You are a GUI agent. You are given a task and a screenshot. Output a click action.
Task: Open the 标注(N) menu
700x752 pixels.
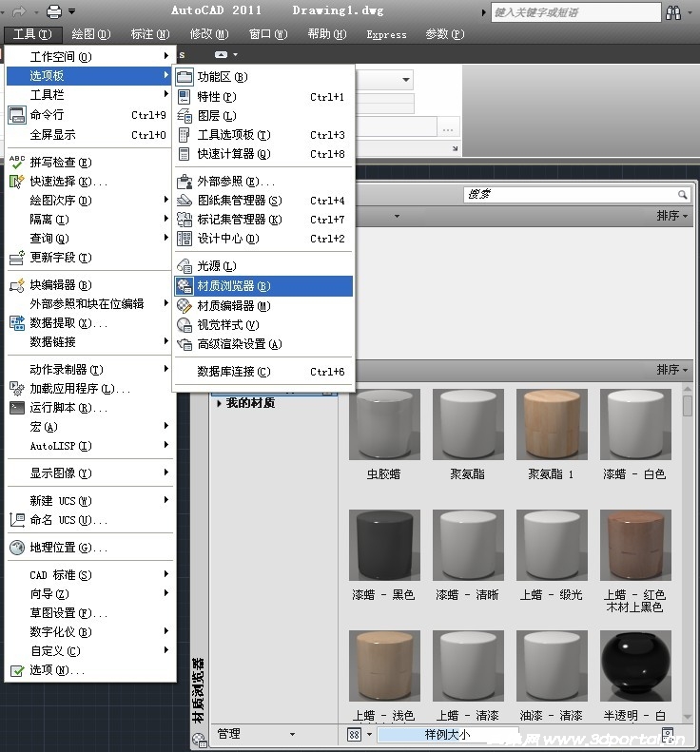click(x=150, y=34)
